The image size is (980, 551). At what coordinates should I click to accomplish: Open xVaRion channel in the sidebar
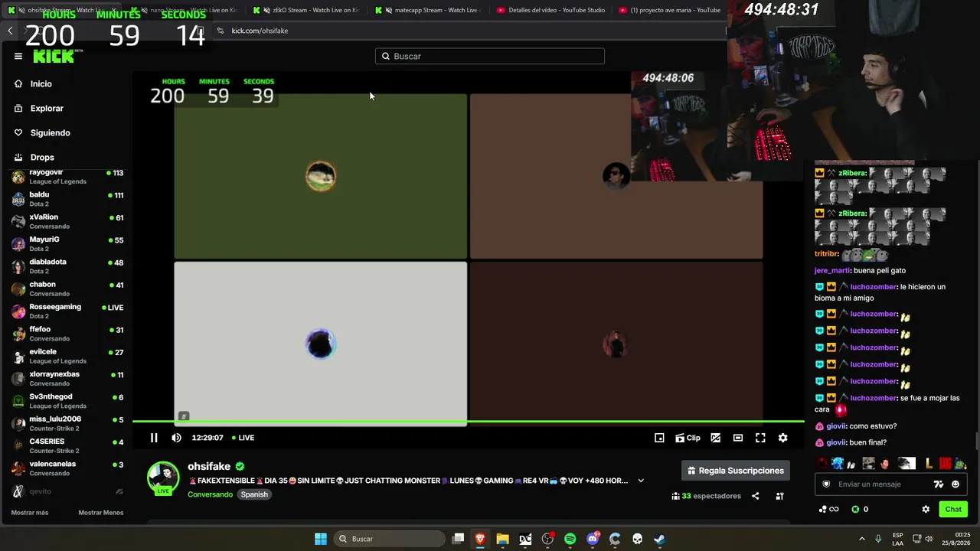(67, 221)
